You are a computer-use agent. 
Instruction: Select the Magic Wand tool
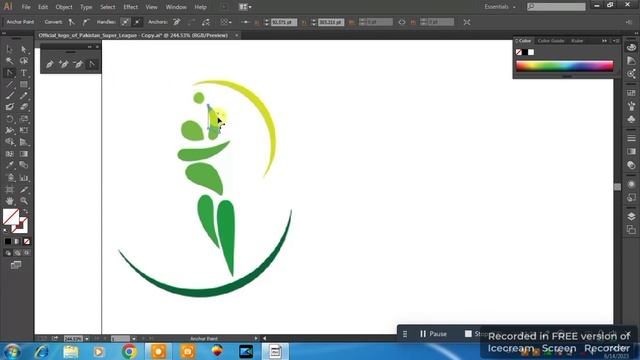pyautogui.click(x=9, y=61)
